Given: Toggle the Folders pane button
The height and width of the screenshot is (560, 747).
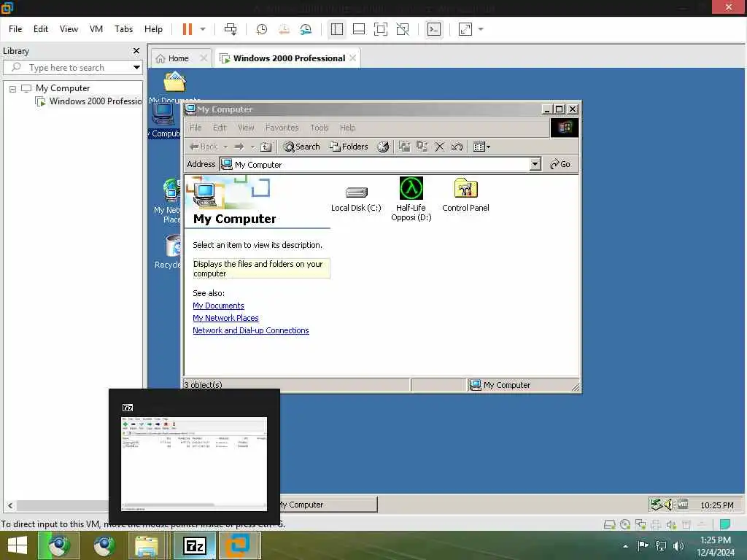Looking at the screenshot, I should point(349,147).
